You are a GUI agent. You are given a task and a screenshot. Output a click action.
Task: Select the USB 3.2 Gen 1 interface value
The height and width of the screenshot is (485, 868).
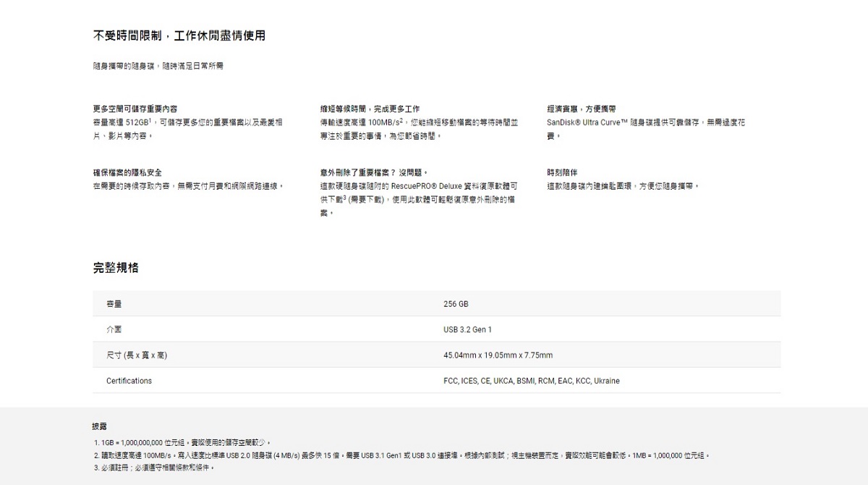(467, 329)
